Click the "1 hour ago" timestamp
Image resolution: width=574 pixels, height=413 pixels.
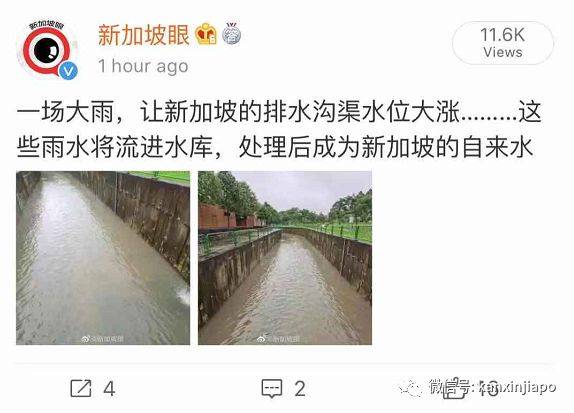tap(144, 66)
